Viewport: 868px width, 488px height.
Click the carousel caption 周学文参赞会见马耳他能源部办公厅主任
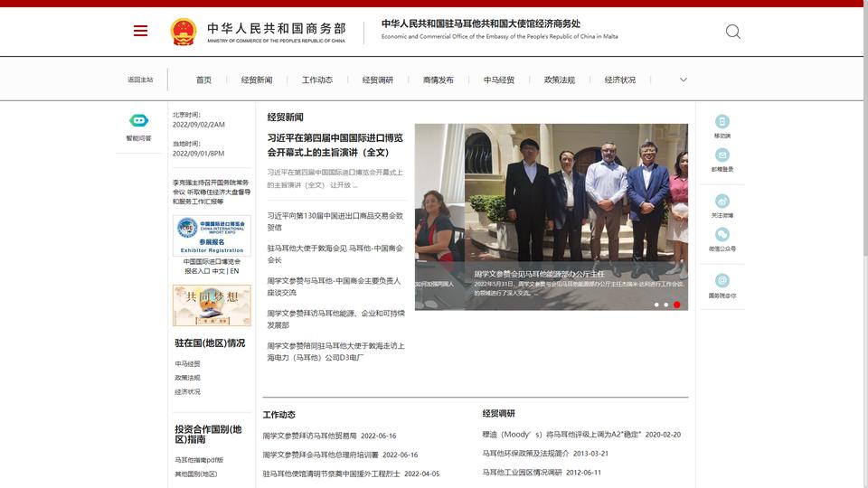(539, 274)
